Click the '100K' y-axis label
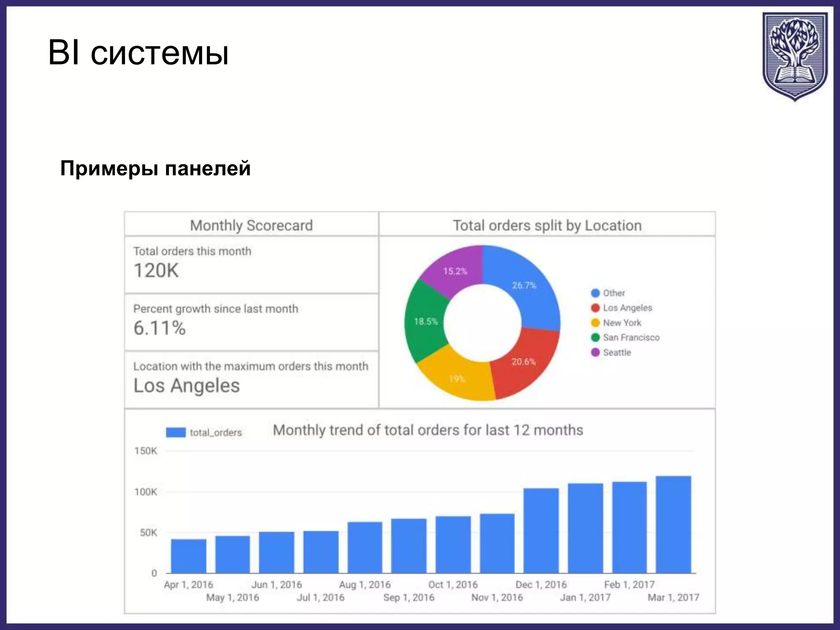840x630 pixels. tap(146, 492)
